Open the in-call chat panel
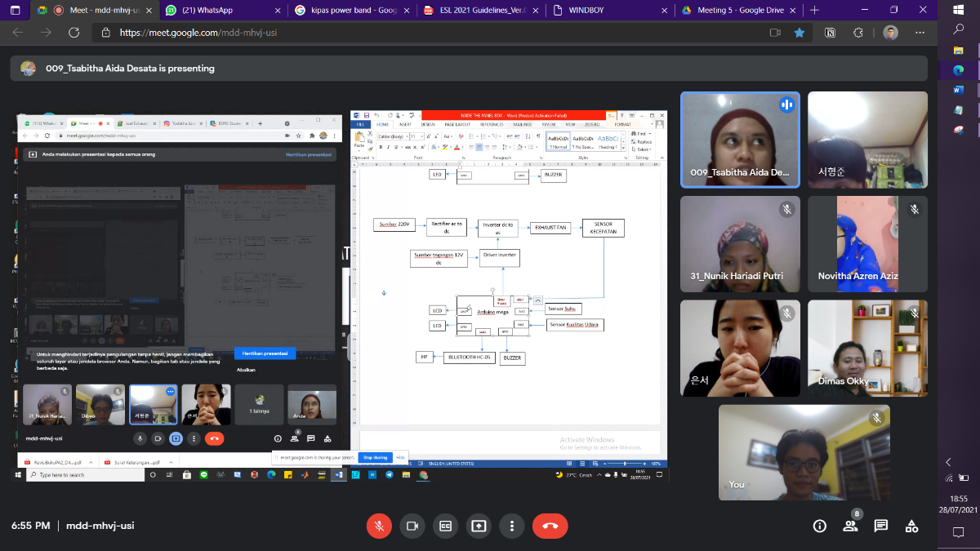980x551 pixels. coord(881,527)
